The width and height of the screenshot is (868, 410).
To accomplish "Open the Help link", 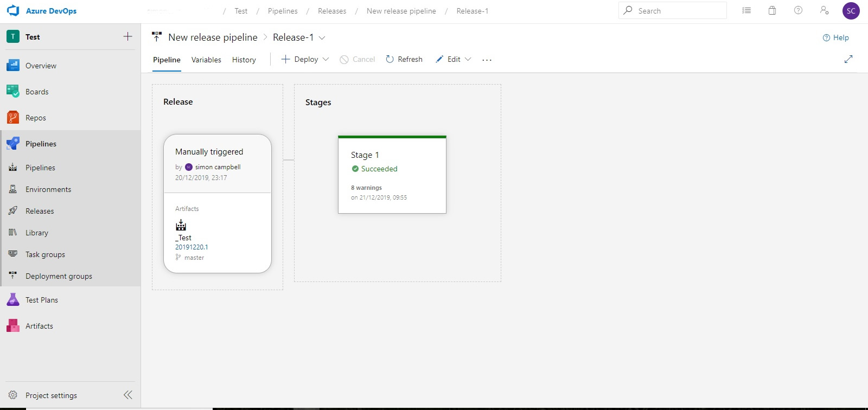I will pyautogui.click(x=835, y=37).
